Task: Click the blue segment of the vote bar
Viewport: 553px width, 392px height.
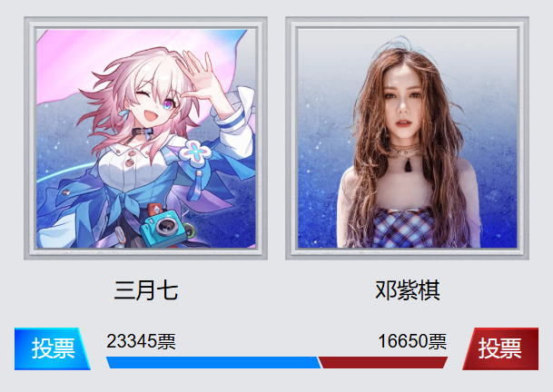Action: click(x=213, y=362)
